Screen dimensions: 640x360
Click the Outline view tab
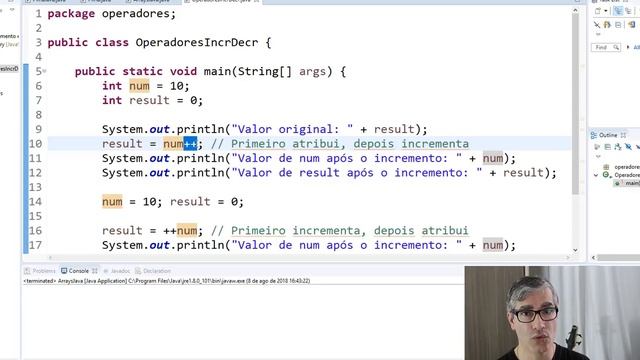point(608,135)
